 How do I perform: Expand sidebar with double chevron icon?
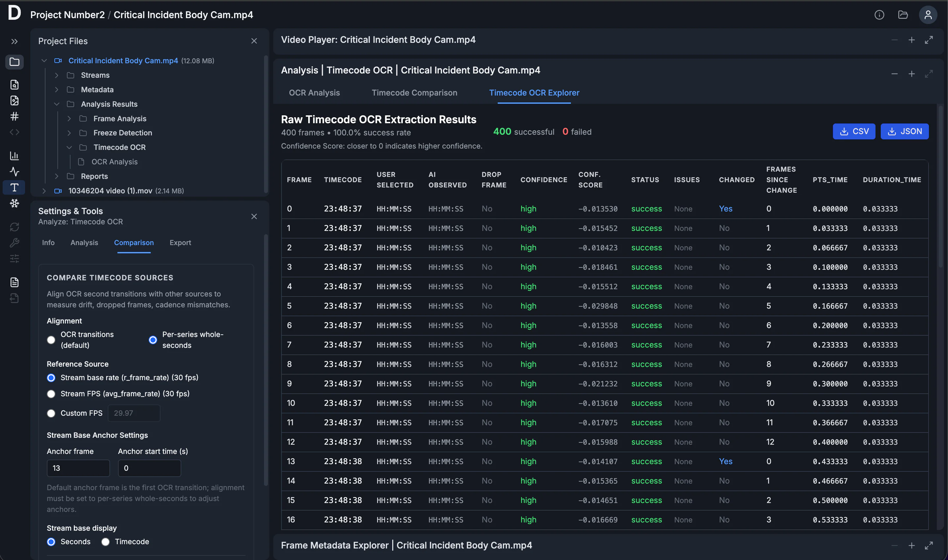(x=15, y=42)
